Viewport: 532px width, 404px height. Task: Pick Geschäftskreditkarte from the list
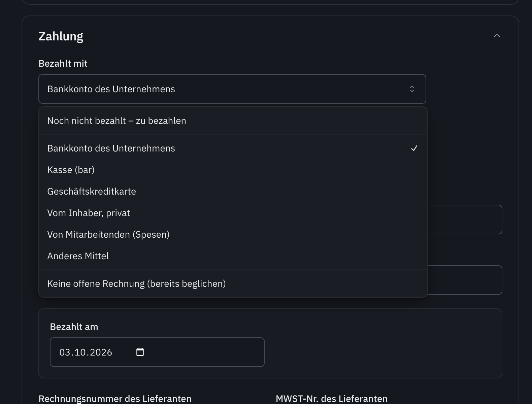233,192
